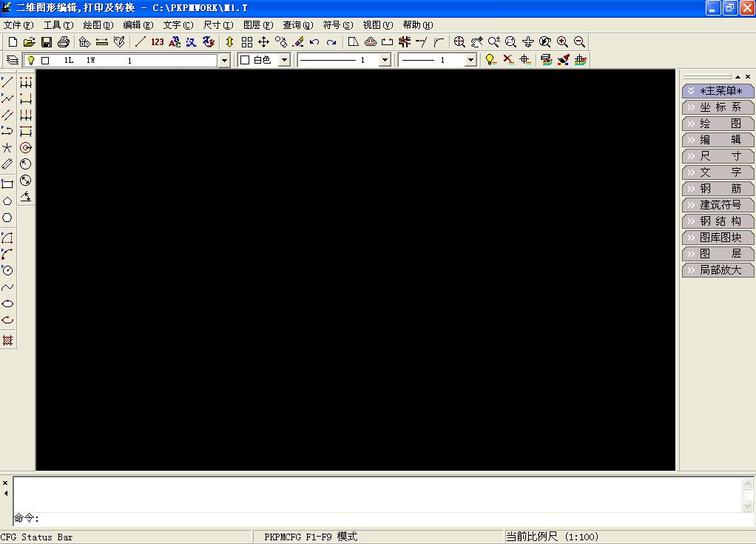The width and height of the screenshot is (756, 544).
Task: Open the layer selection dropdown
Action: (x=225, y=61)
